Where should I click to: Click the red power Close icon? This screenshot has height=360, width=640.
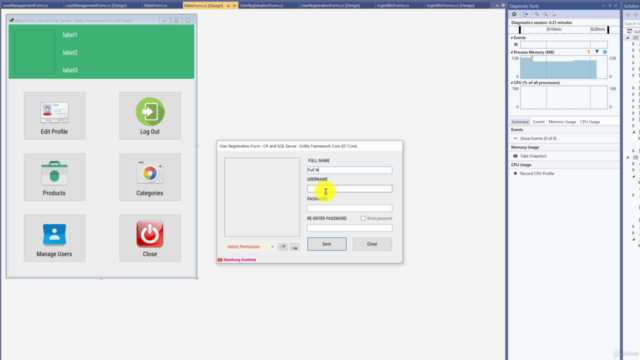click(x=150, y=234)
